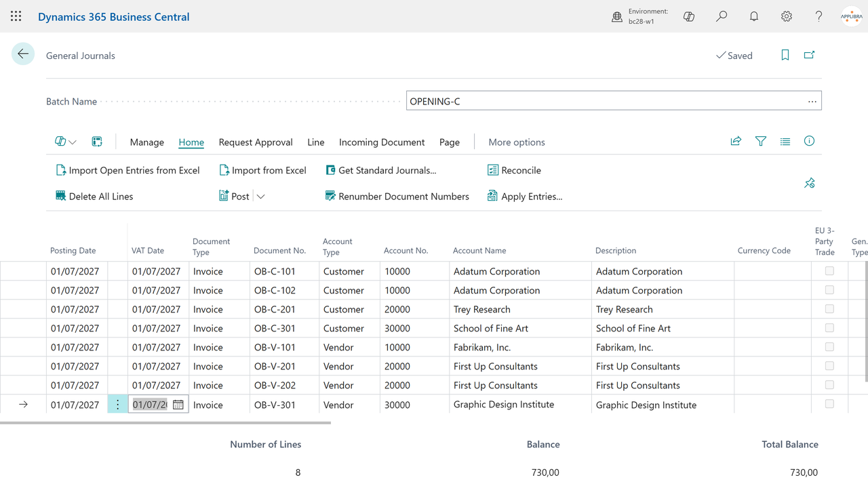This screenshot has width=868, height=488.
Task: Toggle EU 3-Party Trade for OB-V-101
Action: pyautogui.click(x=829, y=347)
